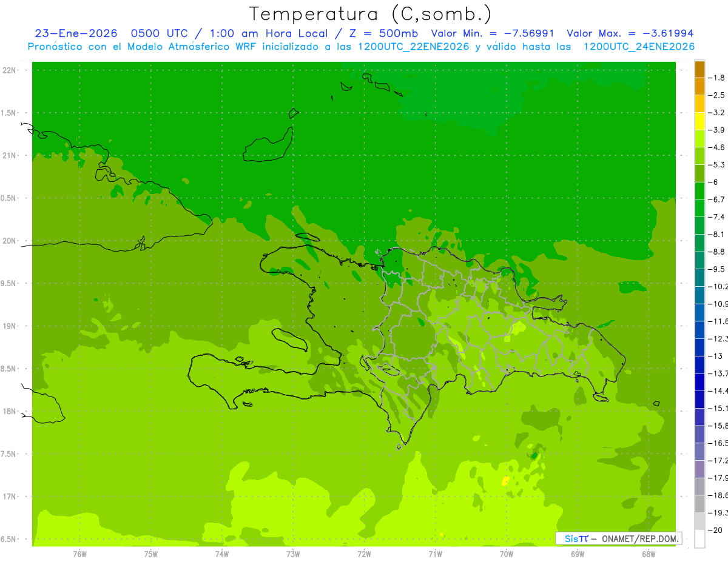Click the legend value '-1.8'

click(716, 78)
